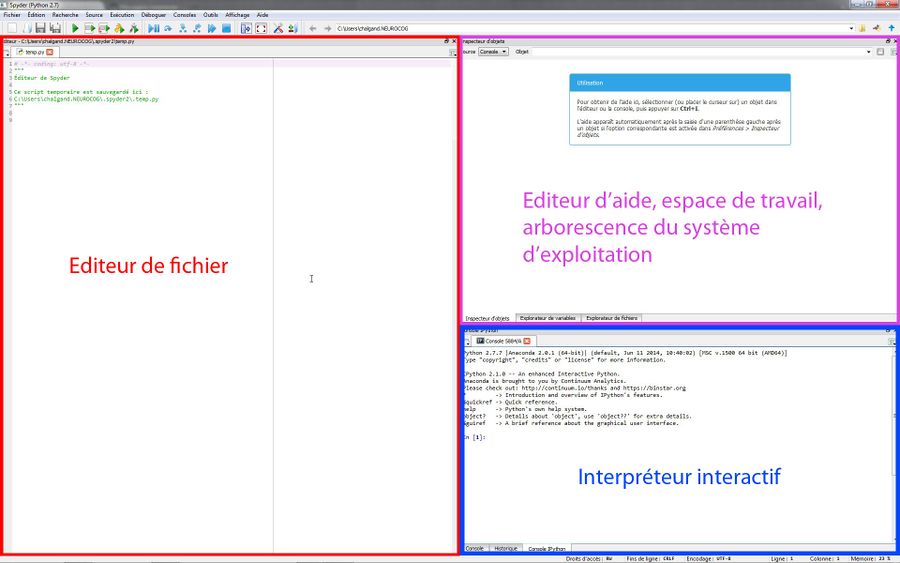Toggle maximize current pane icon
The image size is (900, 563).
246,29
